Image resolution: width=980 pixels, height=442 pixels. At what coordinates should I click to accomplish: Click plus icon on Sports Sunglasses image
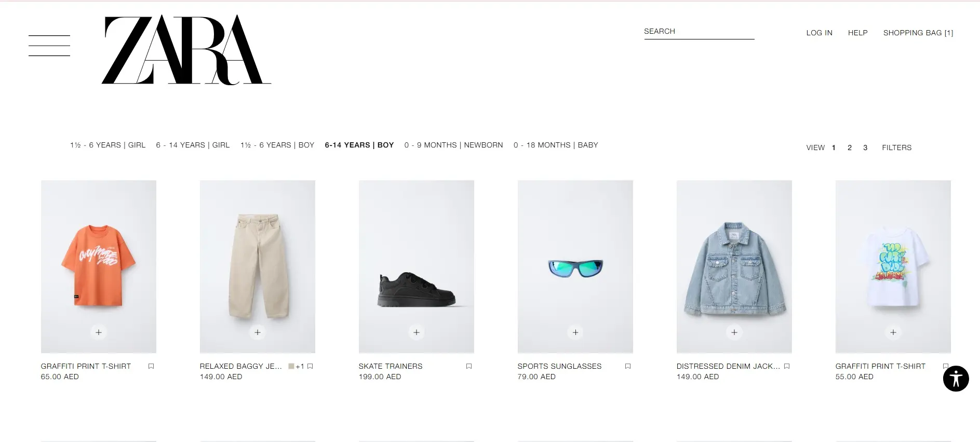click(575, 332)
